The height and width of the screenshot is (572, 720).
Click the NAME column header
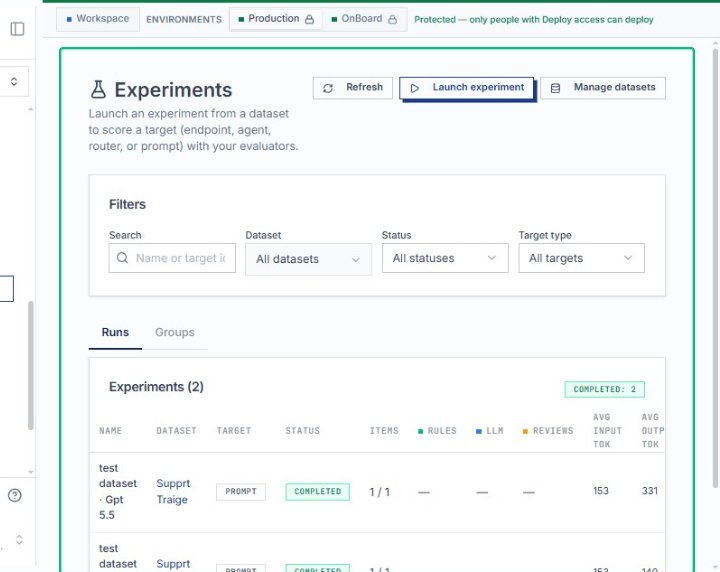tap(110, 431)
